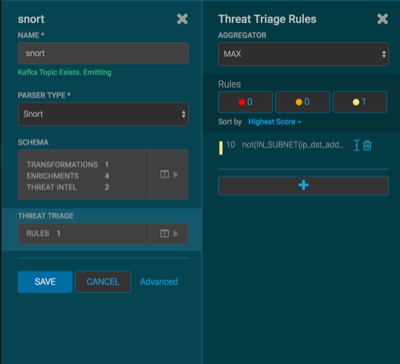400x364 pixels.
Task: Filter rules by red high severity
Action: click(x=245, y=102)
